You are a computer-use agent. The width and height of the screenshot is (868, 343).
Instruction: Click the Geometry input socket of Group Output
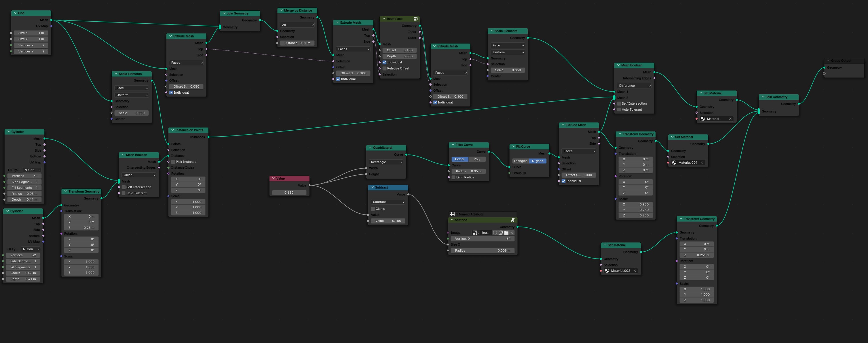point(824,67)
